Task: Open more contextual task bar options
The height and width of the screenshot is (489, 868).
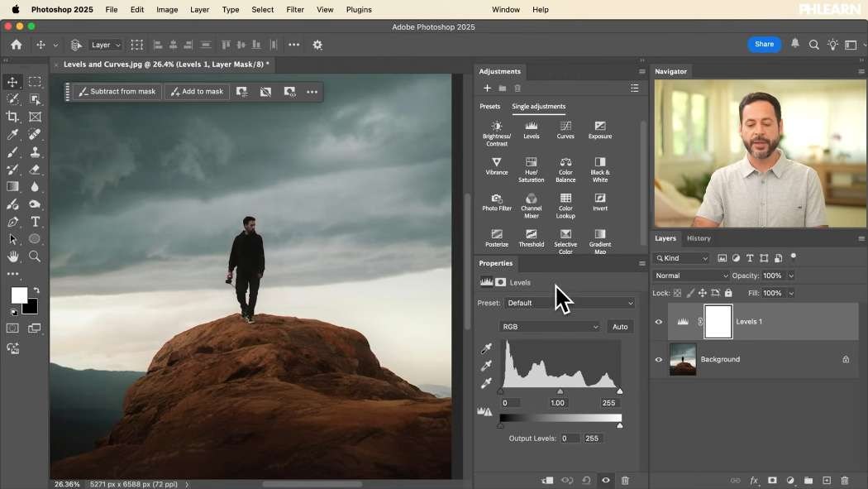Action: [x=312, y=92]
